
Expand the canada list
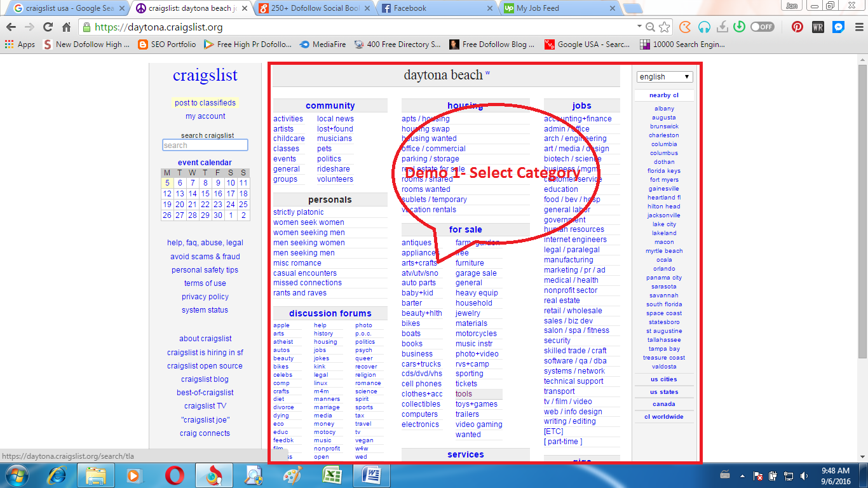pyautogui.click(x=663, y=404)
